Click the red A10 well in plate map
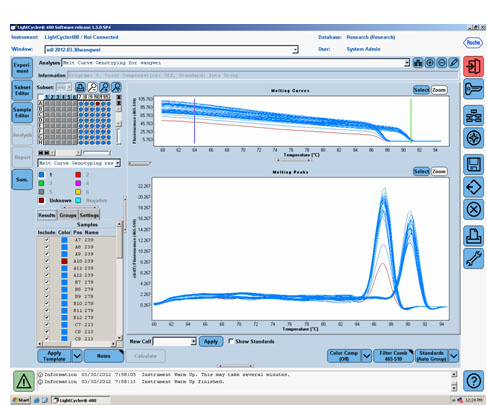The width and height of the screenshot is (487, 405). point(97,104)
